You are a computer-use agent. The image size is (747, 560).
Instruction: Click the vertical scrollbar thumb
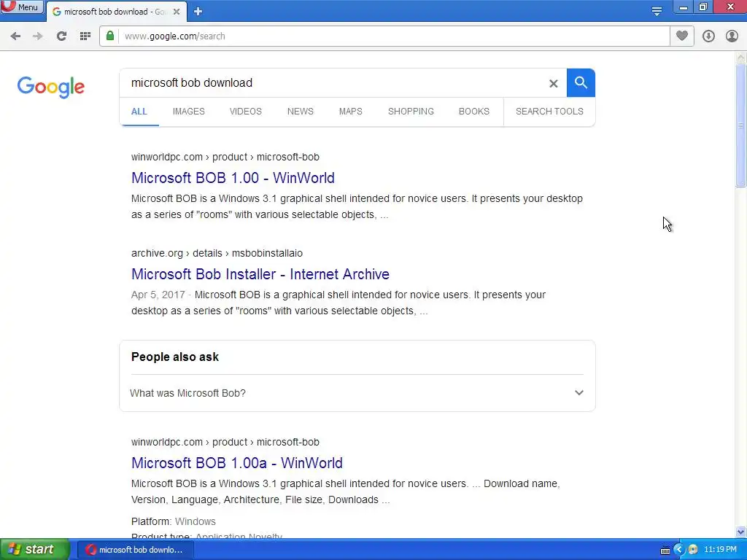[741, 125]
